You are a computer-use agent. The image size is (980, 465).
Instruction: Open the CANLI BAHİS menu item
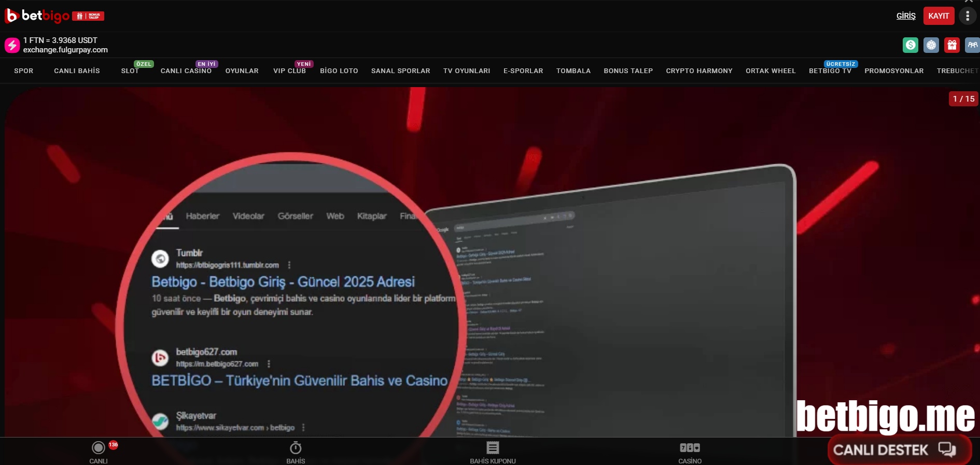77,71
